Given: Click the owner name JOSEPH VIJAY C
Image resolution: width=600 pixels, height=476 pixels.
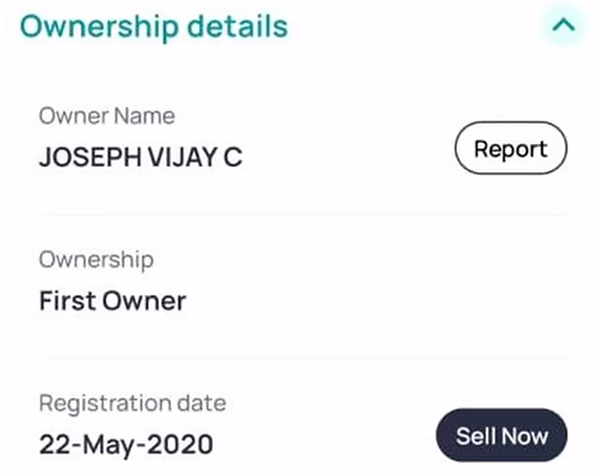Looking at the screenshot, I should (x=140, y=158).
